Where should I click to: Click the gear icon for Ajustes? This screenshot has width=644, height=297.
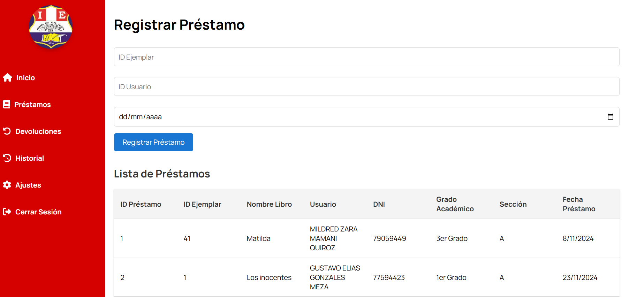(7, 185)
